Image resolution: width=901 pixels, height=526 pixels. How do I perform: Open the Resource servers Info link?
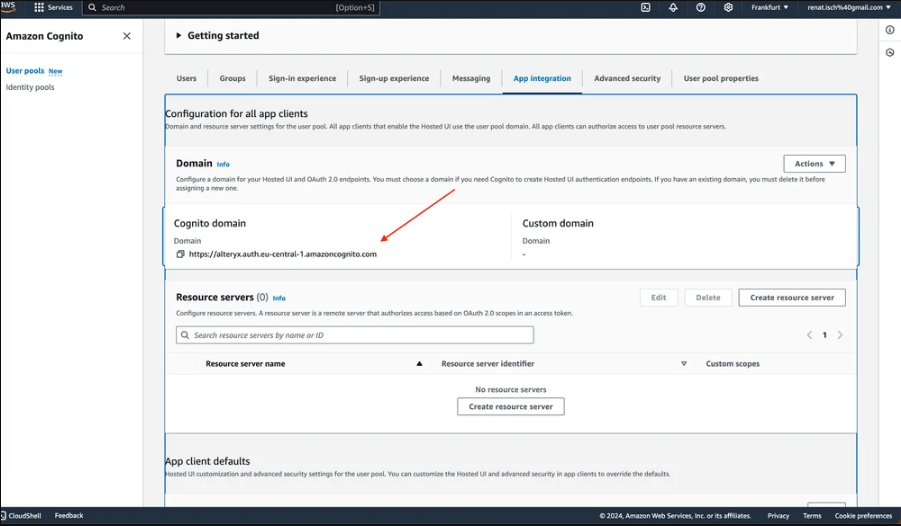pos(279,298)
